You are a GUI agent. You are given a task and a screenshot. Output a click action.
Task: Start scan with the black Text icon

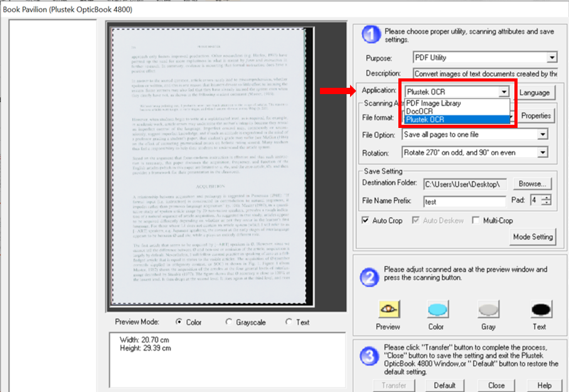click(x=539, y=309)
